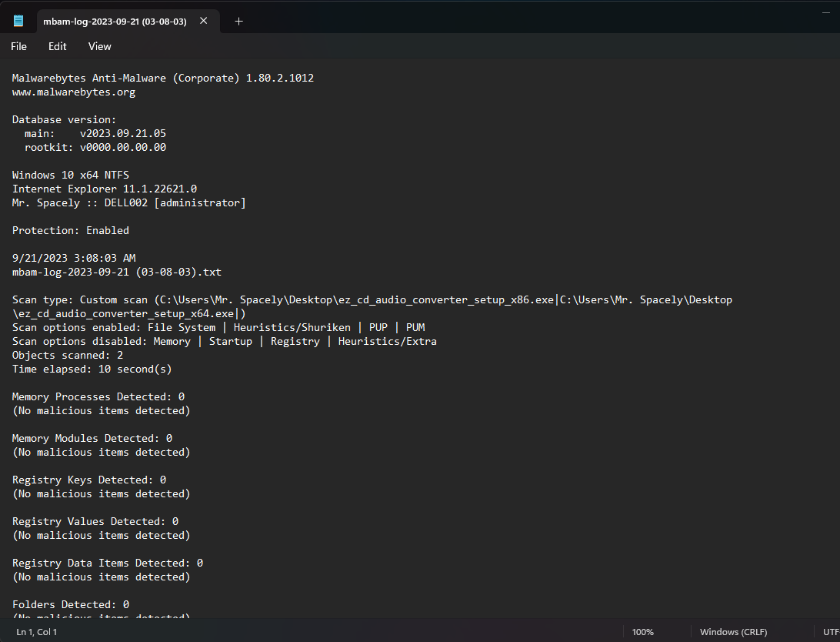Click the 'Windows 10 x64 NTFS' line

(x=71, y=176)
